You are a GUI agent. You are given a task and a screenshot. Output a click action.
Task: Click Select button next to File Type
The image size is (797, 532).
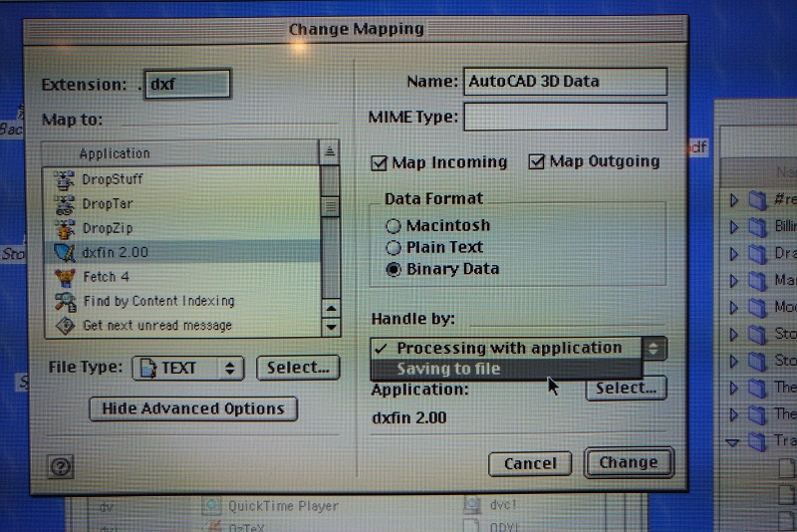[298, 368]
